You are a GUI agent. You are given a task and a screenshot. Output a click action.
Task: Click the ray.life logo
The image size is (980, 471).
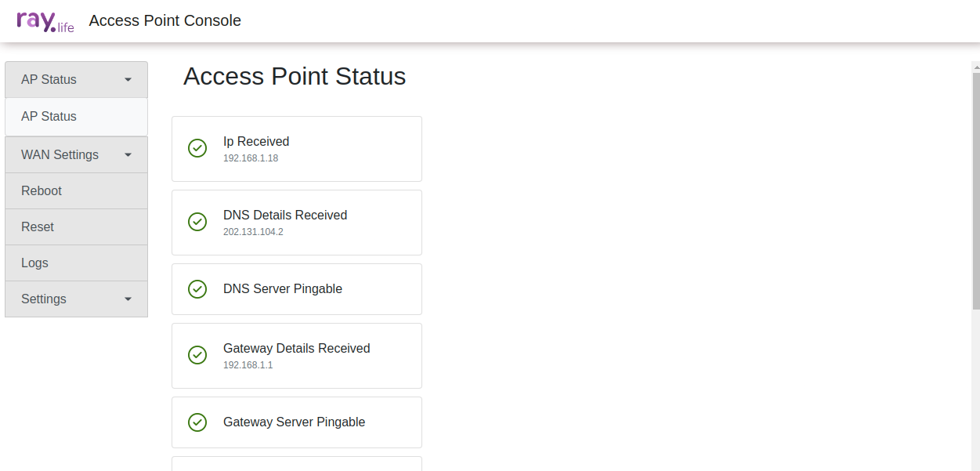click(x=45, y=21)
